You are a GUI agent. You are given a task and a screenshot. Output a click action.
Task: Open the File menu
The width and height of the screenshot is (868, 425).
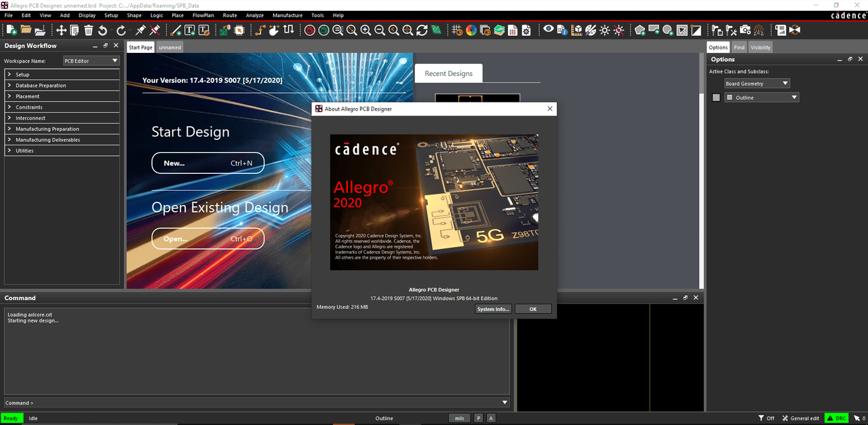point(9,15)
